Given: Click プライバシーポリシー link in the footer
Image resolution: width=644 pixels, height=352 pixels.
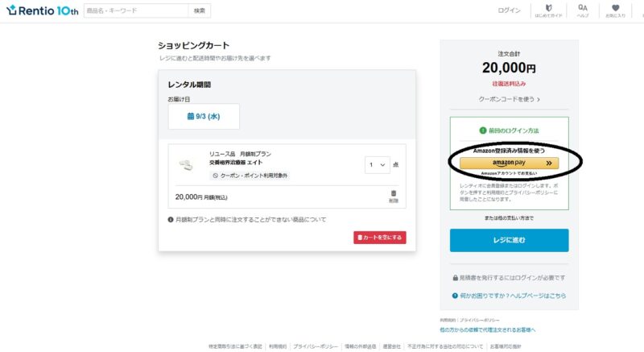Looking at the screenshot, I should click(310, 346).
